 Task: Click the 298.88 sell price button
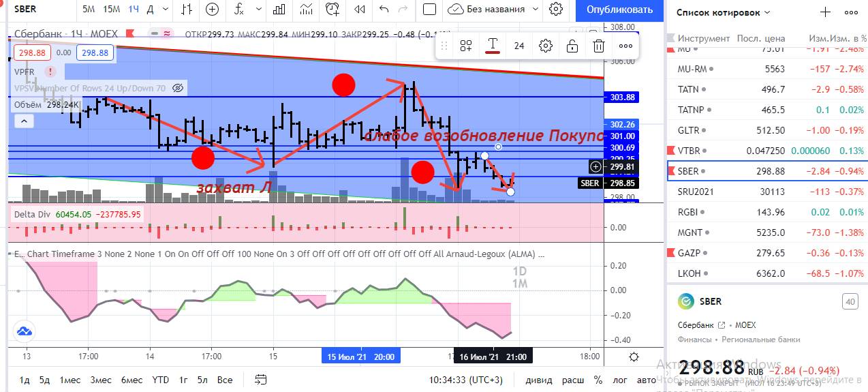[32, 52]
